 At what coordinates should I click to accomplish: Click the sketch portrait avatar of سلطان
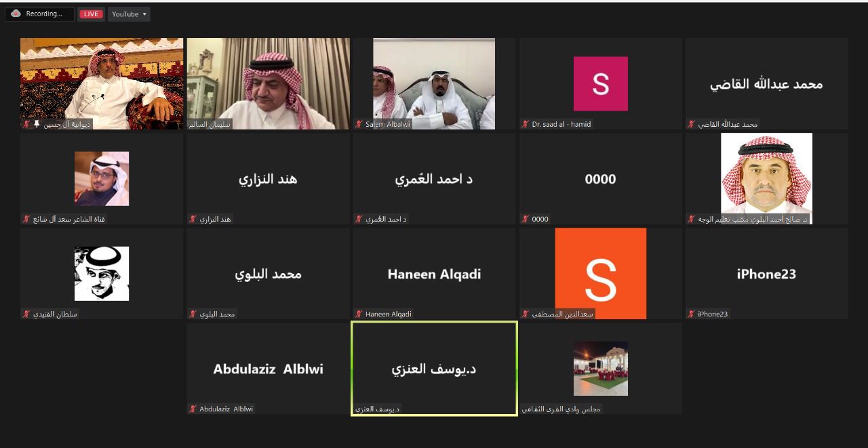pos(102,273)
